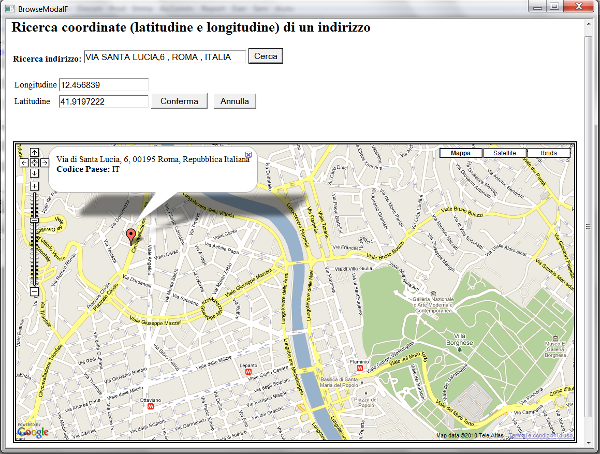The height and width of the screenshot is (454, 600).
Task: Close the BrowseModalF window
Action: (579, 7)
